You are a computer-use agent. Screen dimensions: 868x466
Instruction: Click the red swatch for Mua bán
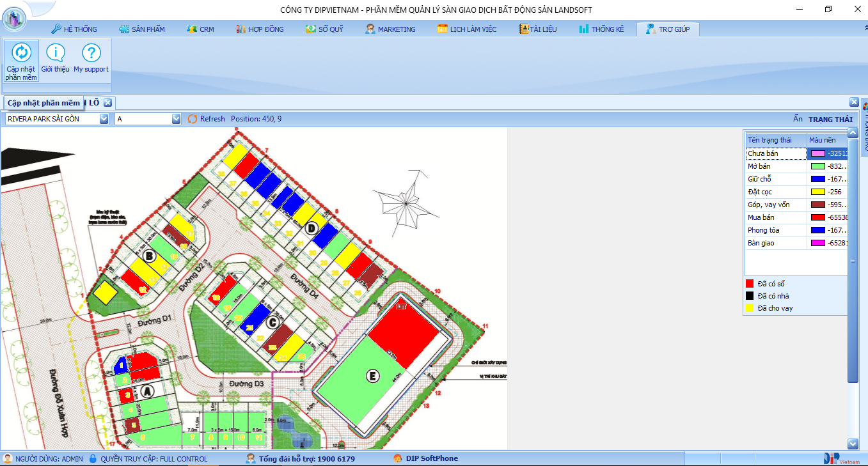coord(817,217)
